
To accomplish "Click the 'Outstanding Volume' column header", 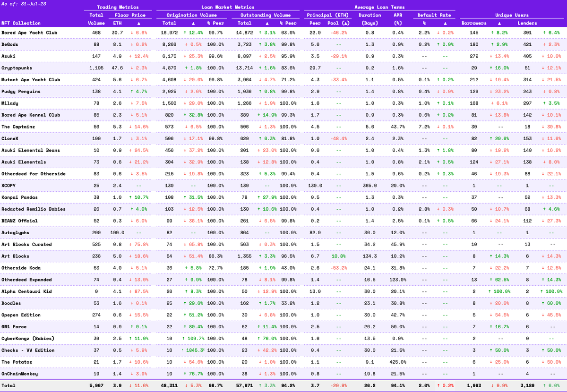I will pyautogui.click(x=266, y=15).
